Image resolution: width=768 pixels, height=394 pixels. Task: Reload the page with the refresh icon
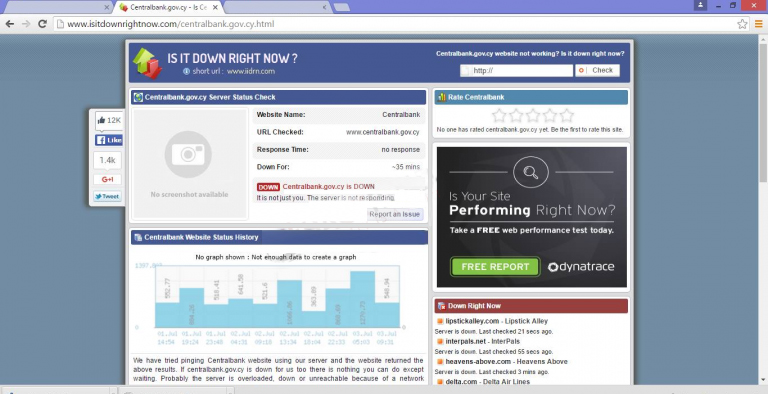coord(43,24)
